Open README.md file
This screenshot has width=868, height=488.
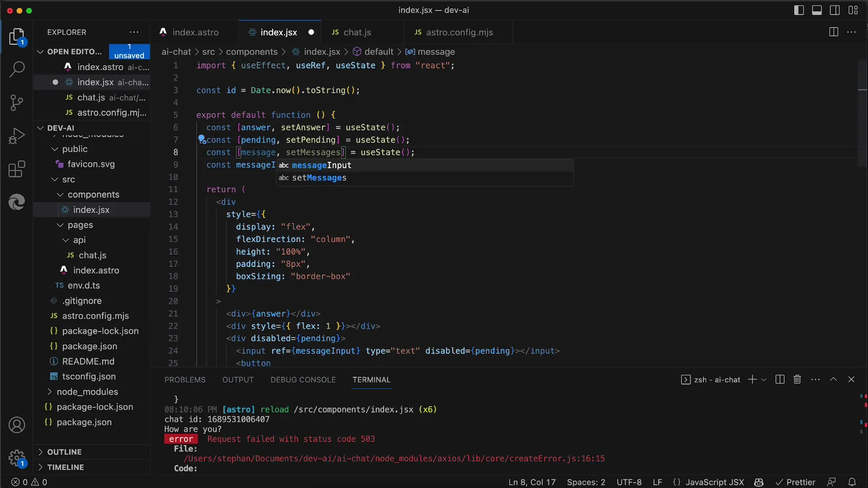88,361
